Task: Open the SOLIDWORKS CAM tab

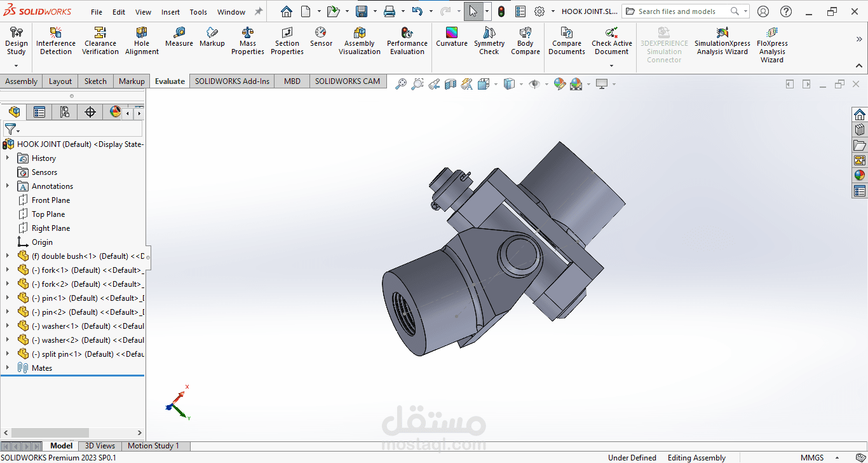Action: coord(348,81)
